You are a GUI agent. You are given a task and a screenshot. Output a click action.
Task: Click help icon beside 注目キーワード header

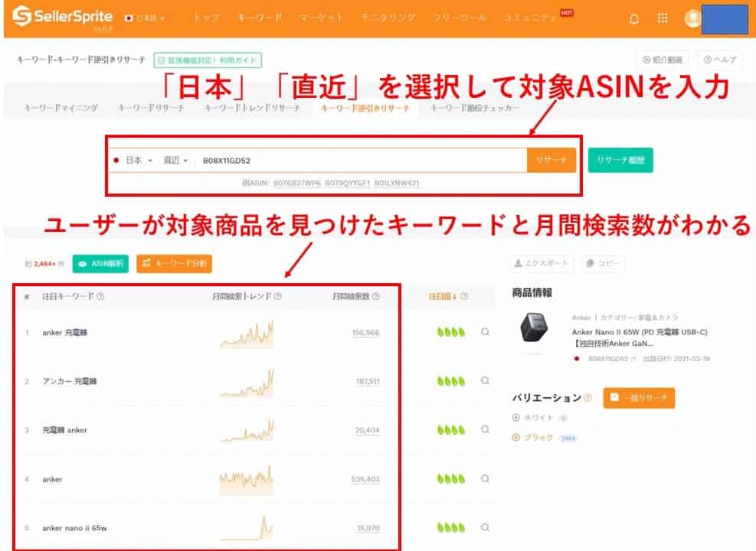[100, 296]
